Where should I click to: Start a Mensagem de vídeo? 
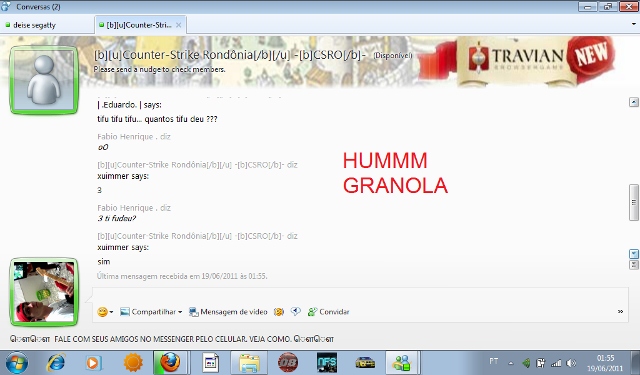tap(228, 312)
